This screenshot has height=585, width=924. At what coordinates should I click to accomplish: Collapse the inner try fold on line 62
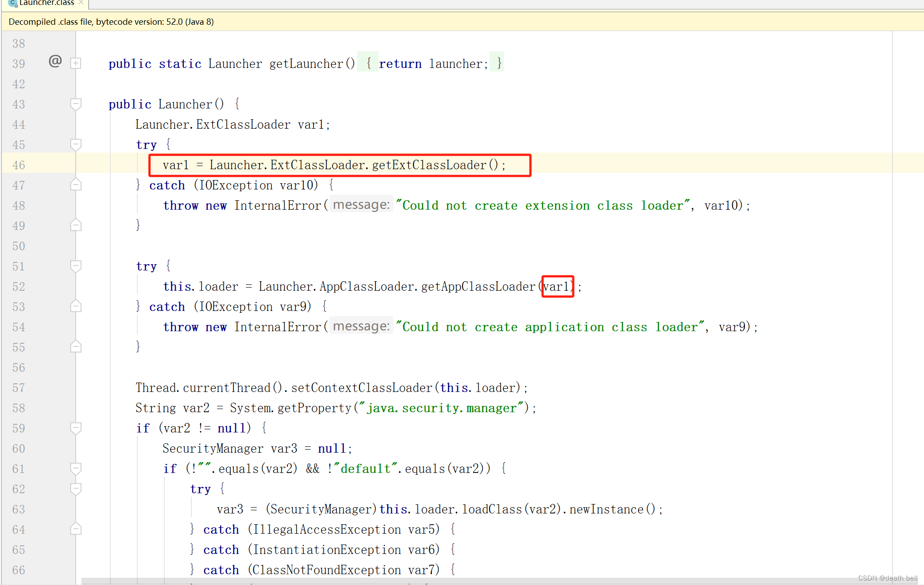tap(76, 489)
